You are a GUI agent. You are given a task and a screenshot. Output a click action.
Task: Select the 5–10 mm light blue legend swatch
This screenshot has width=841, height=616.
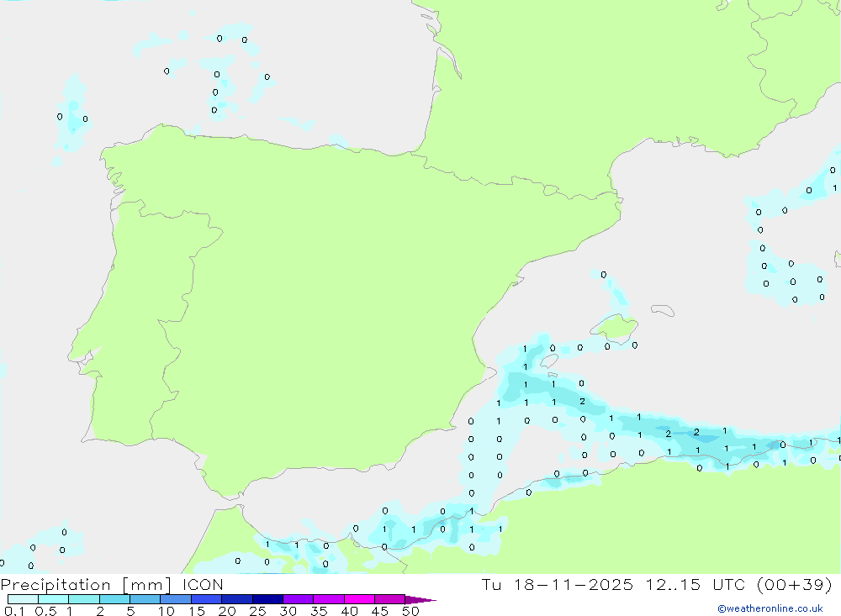click(x=145, y=599)
